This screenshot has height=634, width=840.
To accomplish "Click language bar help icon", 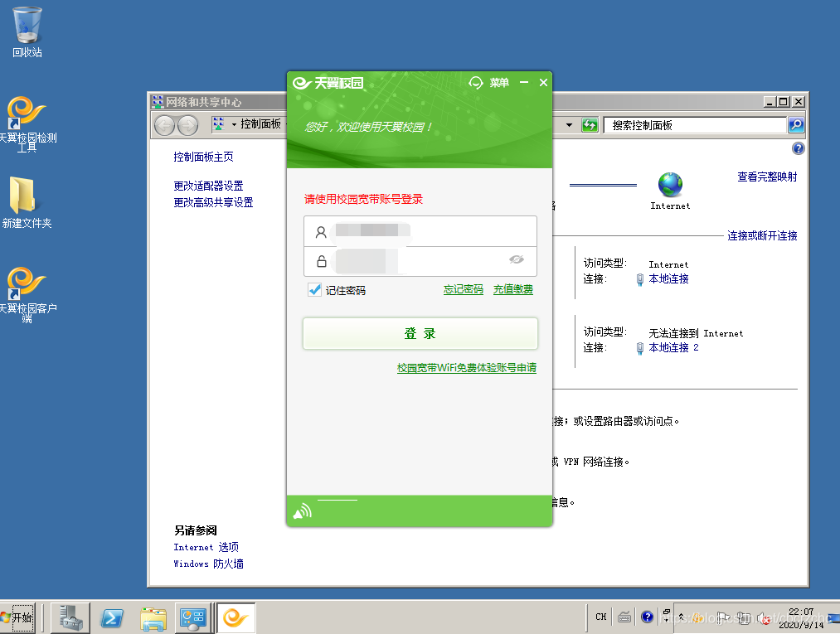I will click(647, 617).
